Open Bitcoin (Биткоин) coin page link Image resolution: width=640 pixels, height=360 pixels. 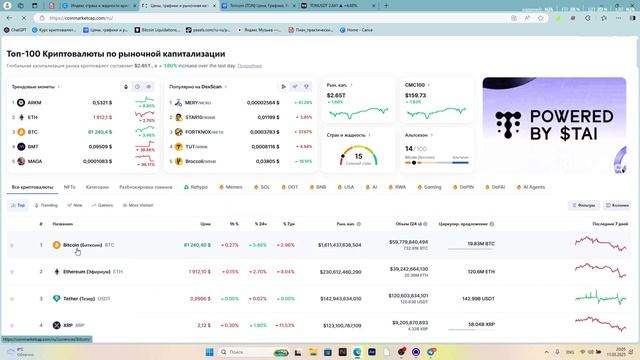click(x=82, y=245)
